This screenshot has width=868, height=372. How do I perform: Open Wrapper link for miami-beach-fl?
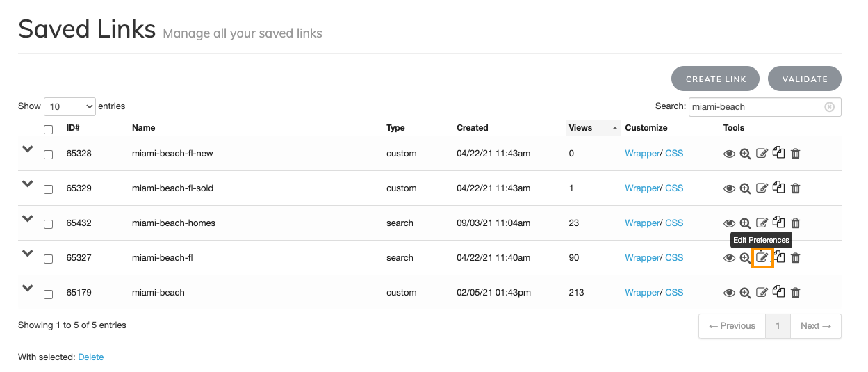click(641, 258)
